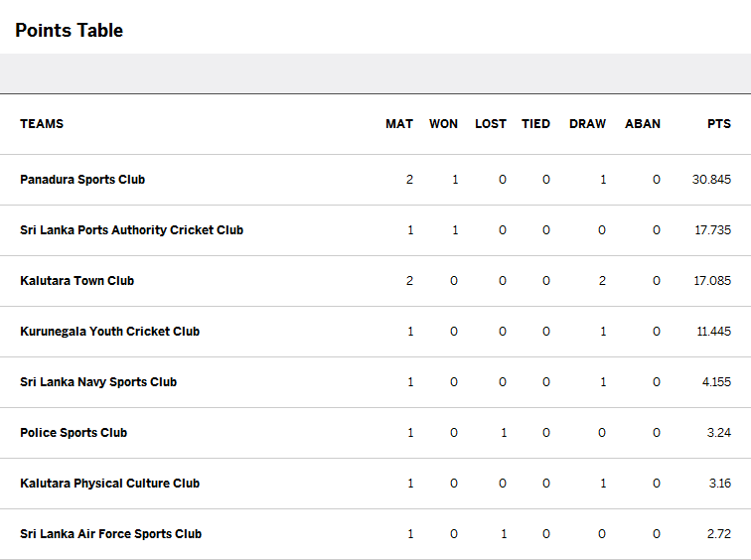Click Navy Sports Club draw count 1
751x560 pixels.
(603, 382)
